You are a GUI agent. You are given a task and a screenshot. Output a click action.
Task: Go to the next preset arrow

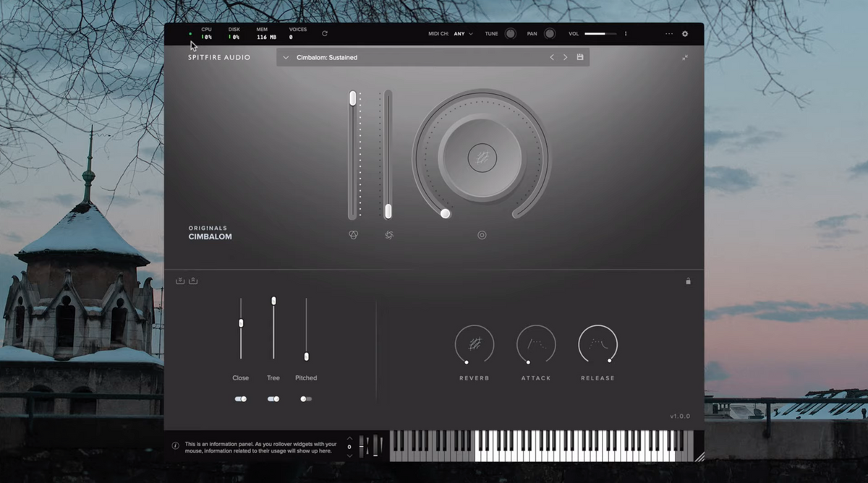[x=566, y=57]
